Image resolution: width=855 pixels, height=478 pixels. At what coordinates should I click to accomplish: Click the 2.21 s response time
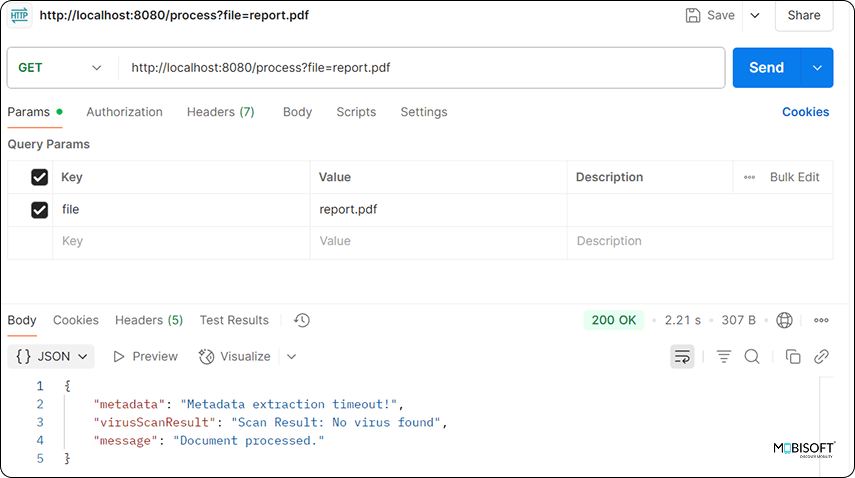(x=683, y=320)
